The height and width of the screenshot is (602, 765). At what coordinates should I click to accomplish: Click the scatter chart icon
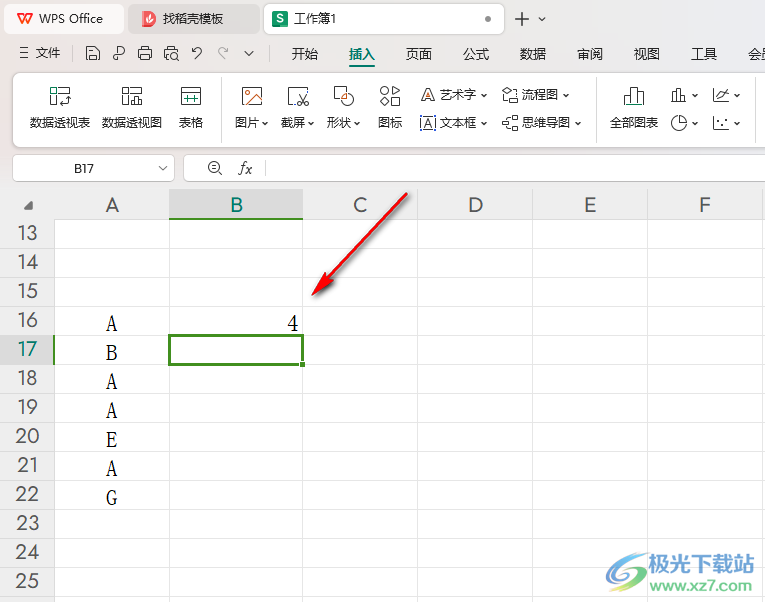pos(721,123)
